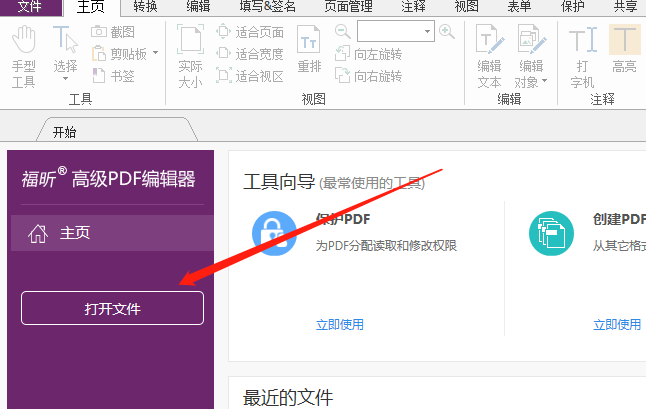
Task: Click the Screenshot (截图) camera icon
Action: tap(99, 31)
